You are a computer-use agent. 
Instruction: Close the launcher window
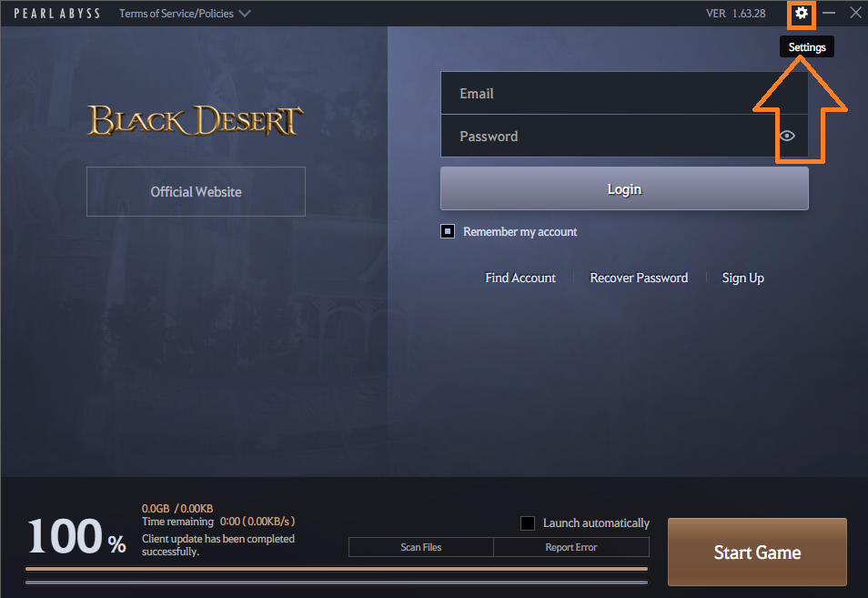click(855, 13)
